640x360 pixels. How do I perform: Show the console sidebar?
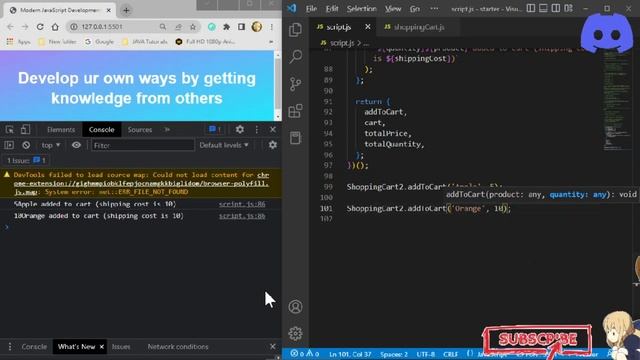pos(9,145)
